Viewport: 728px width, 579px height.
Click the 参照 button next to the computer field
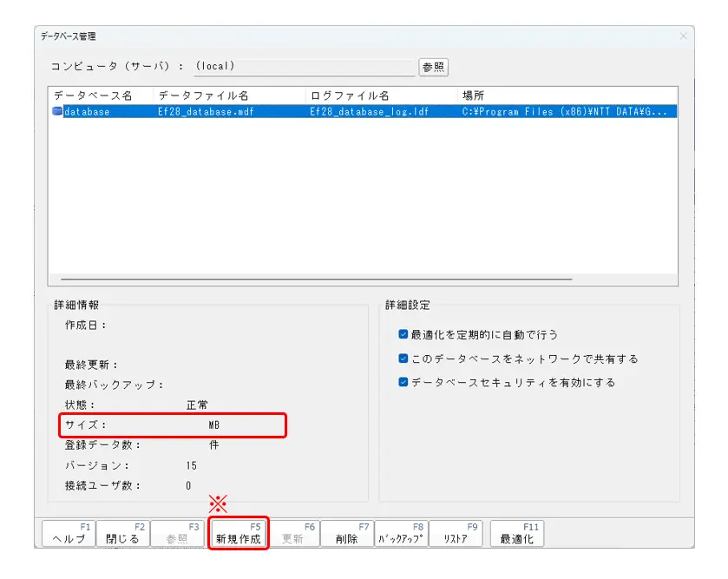(433, 67)
